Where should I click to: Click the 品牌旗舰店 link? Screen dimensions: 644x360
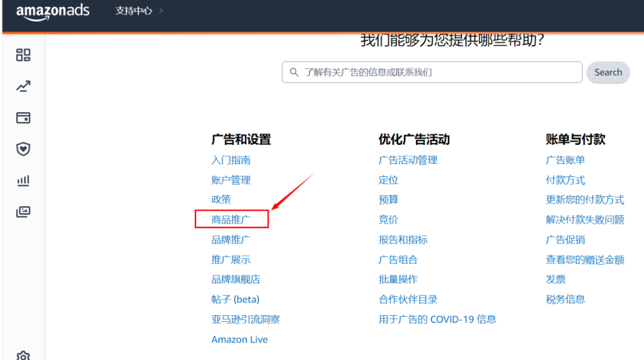pyautogui.click(x=235, y=279)
